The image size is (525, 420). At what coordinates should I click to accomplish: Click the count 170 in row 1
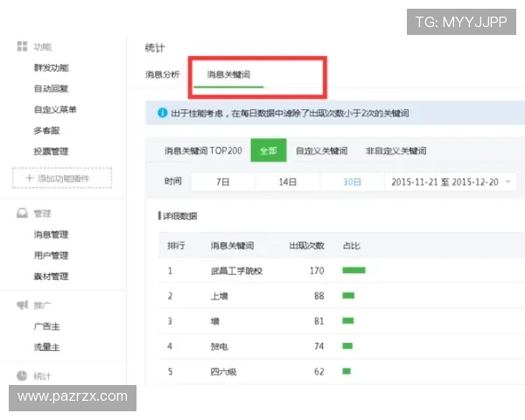coord(317,270)
